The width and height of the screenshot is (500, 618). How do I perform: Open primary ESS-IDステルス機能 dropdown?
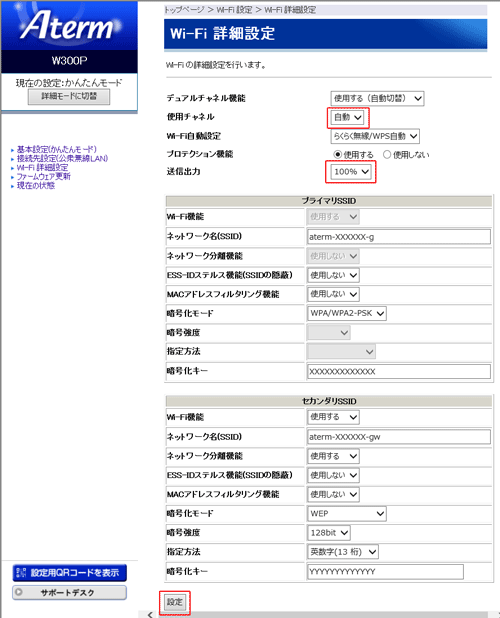333,275
